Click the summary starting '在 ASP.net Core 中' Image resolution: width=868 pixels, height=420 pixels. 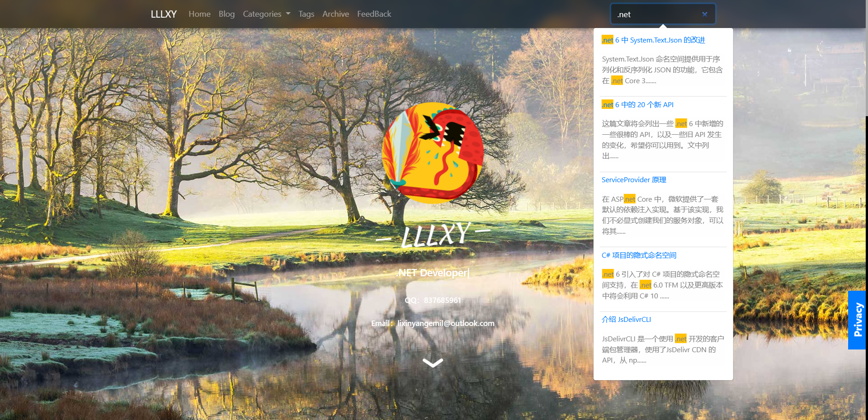click(x=662, y=215)
